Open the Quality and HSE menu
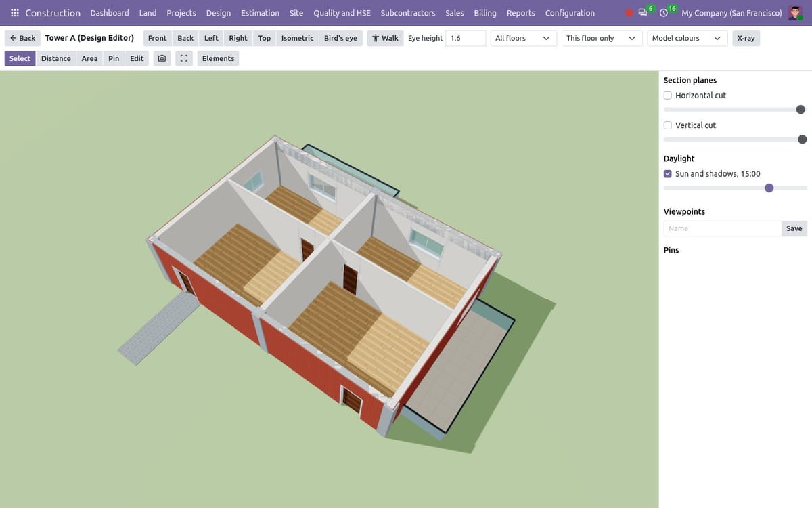The height and width of the screenshot is (508, 812). click(342, 13)
